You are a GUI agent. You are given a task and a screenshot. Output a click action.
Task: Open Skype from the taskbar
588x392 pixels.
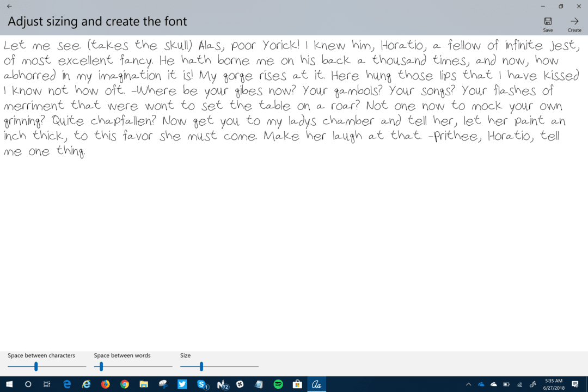pos(201,384)
